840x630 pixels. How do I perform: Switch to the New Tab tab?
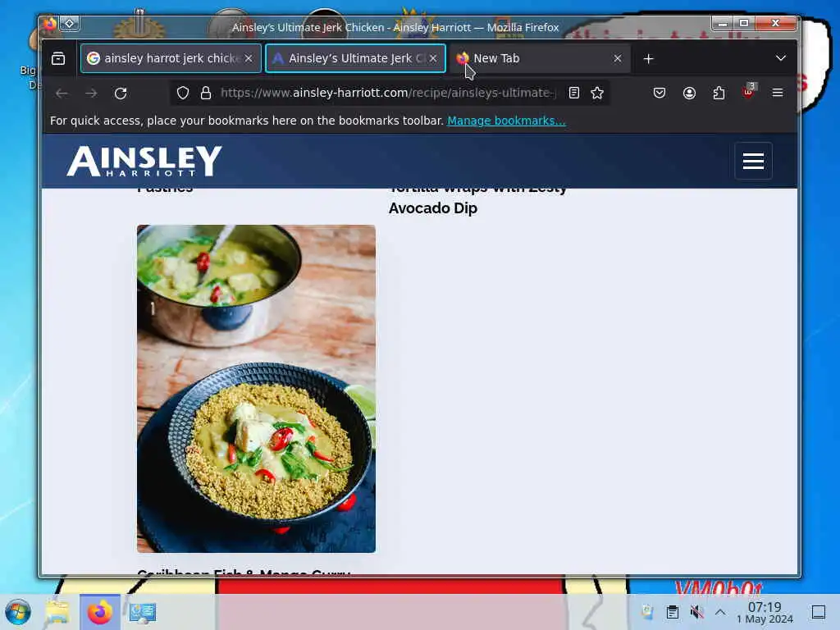coord(540,58)
